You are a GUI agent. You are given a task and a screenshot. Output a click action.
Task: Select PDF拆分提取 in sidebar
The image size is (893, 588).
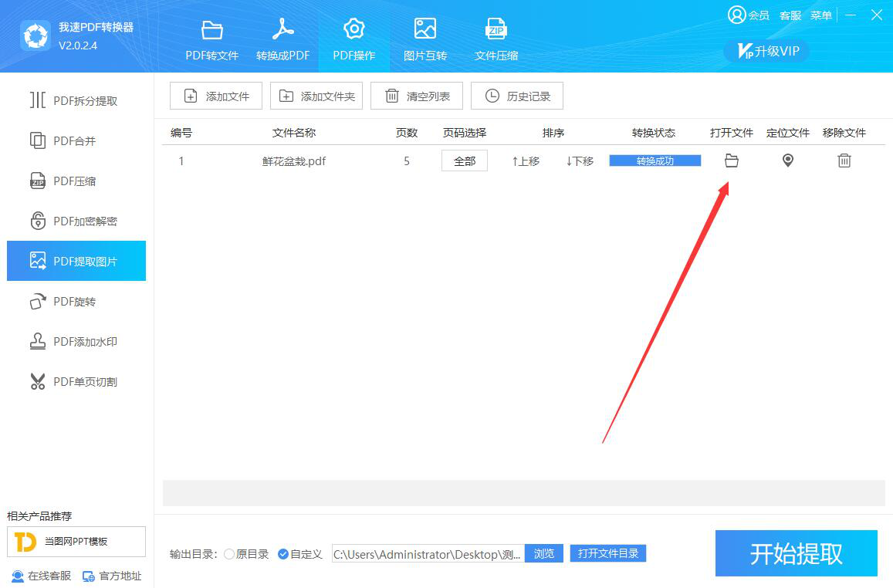76,101
